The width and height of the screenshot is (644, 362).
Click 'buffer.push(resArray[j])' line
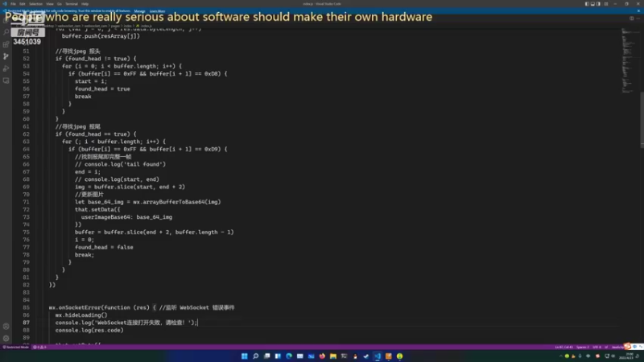click(101, 36)
